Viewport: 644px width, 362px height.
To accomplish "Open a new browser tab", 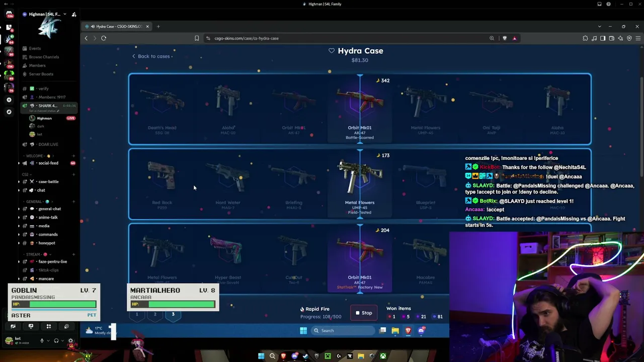I will (158, 26).
